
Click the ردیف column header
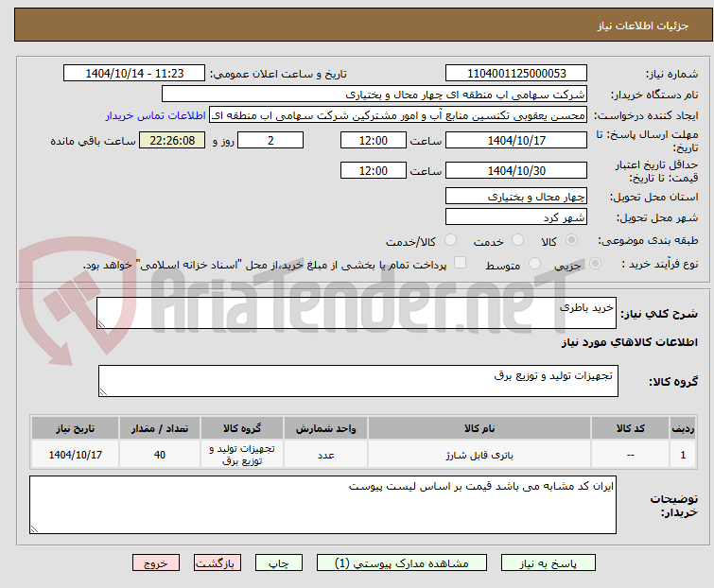[683, 428]
